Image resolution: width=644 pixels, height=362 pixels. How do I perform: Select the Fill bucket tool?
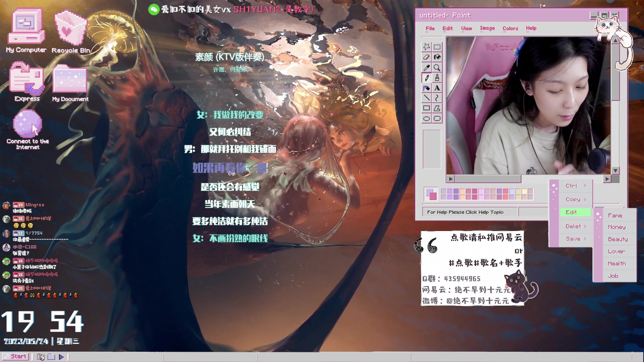437,57
